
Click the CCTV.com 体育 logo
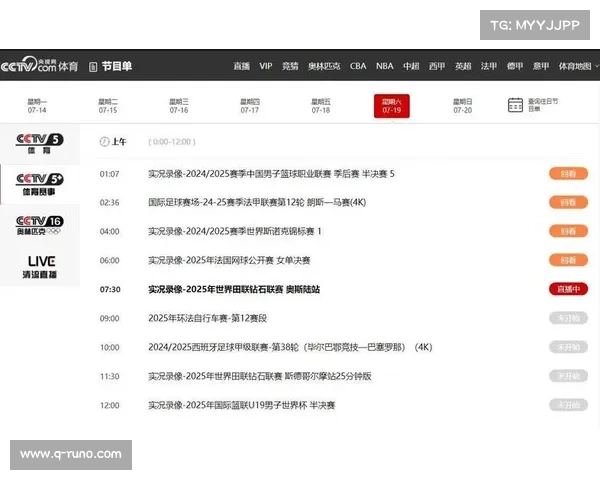pos(40,66)
